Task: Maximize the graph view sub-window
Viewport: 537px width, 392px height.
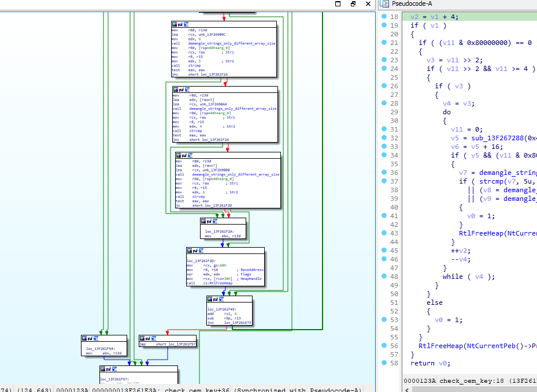Action: [x=338, y=4]
